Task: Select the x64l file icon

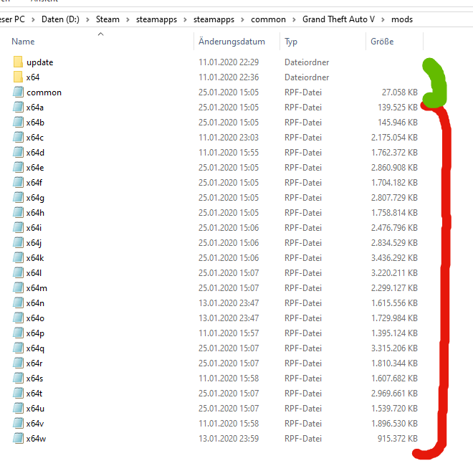Action: (x=18, y=272)
